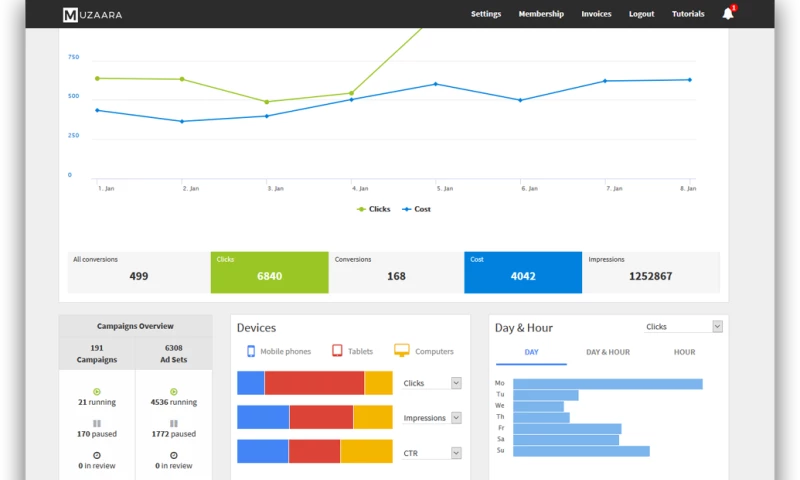800x480 pixels.
Task: Open the Clicks dropdown in Devices panel
Action: pos(432,383)
